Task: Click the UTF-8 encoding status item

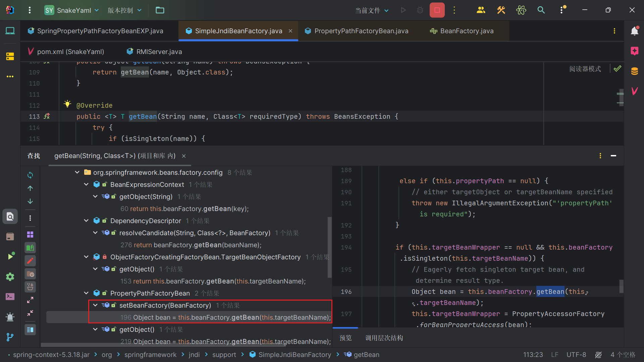Action: (576, 355)
